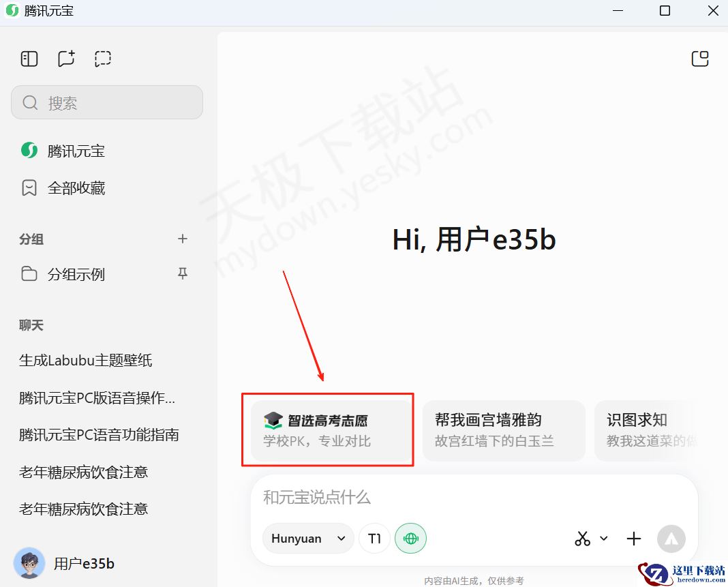The width and height of the screenshot is (728, 587).
Task: Open the 腾讯元宝 sidebar entry
Action: click(63, 151)
